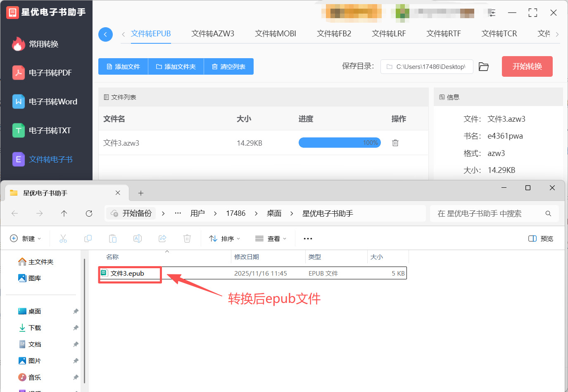Open 下载 in the navigation pane
568x392 pixels.
click(x=30, y=328)
